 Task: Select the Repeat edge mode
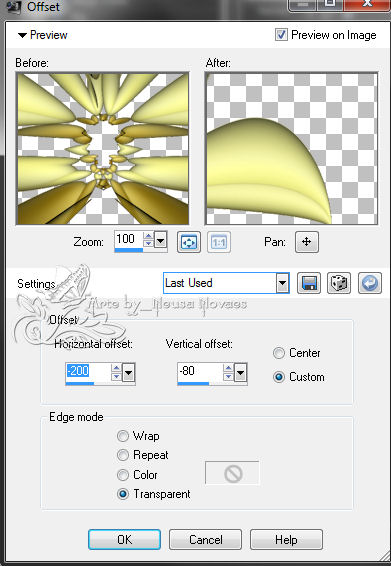pos(123,455)
